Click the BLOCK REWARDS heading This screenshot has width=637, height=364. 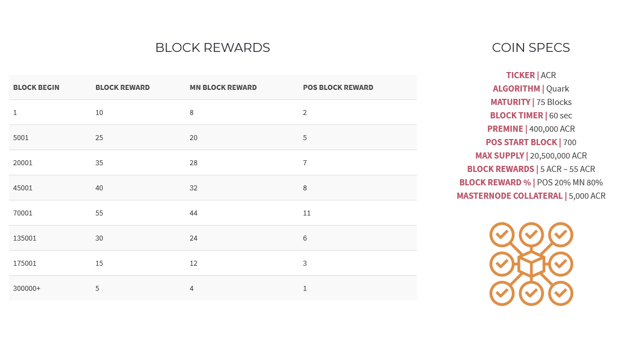click(212, 47)
